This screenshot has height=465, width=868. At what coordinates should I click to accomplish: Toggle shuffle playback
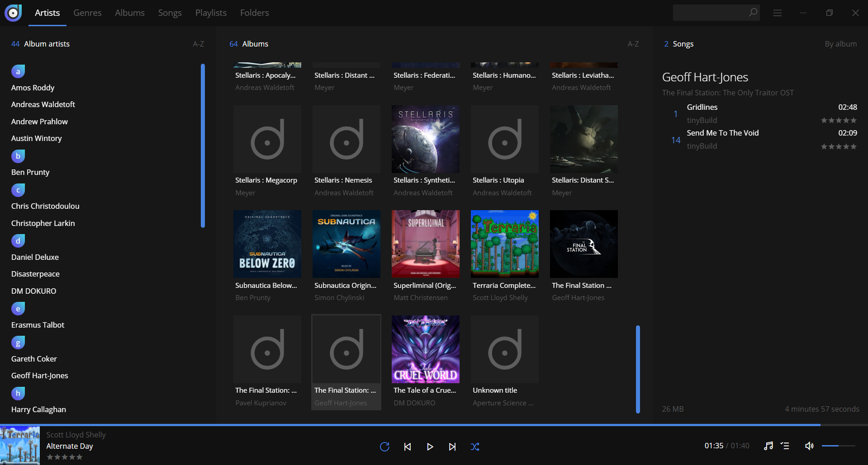pos(475,446)
